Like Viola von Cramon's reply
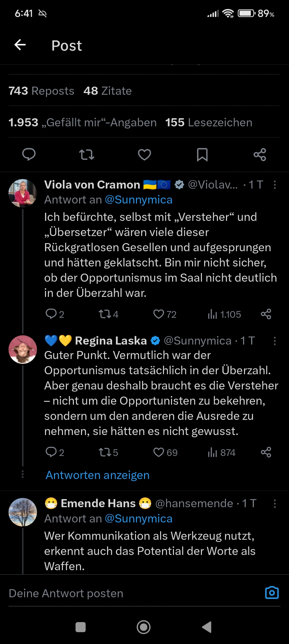 tap(159, 314)
